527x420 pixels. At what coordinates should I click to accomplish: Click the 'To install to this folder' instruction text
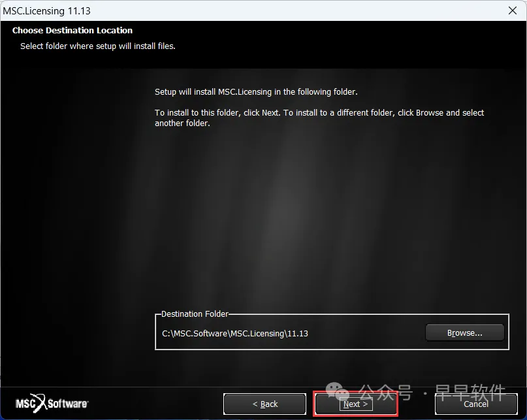(x=319, y=118)
